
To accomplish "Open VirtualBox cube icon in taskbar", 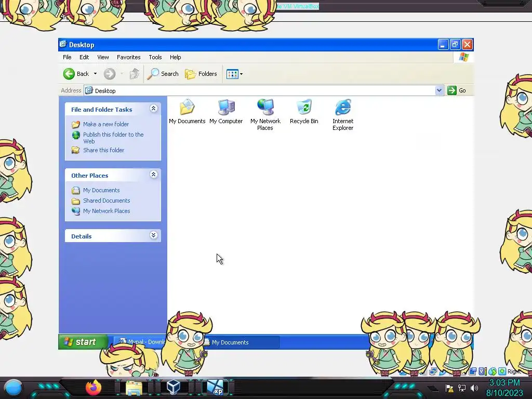I will pyautogui.click(x=174, y=387).
